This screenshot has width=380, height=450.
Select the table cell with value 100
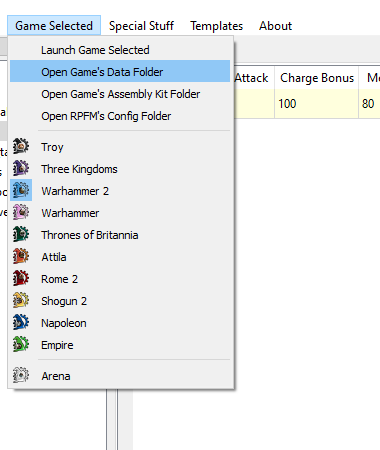click(x=317, y=104)
